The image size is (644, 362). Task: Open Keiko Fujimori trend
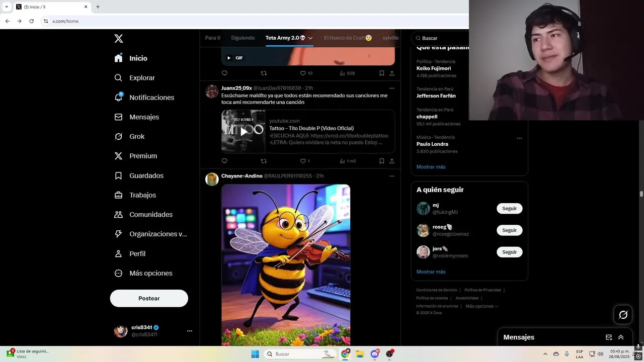(x=434, y=68)
